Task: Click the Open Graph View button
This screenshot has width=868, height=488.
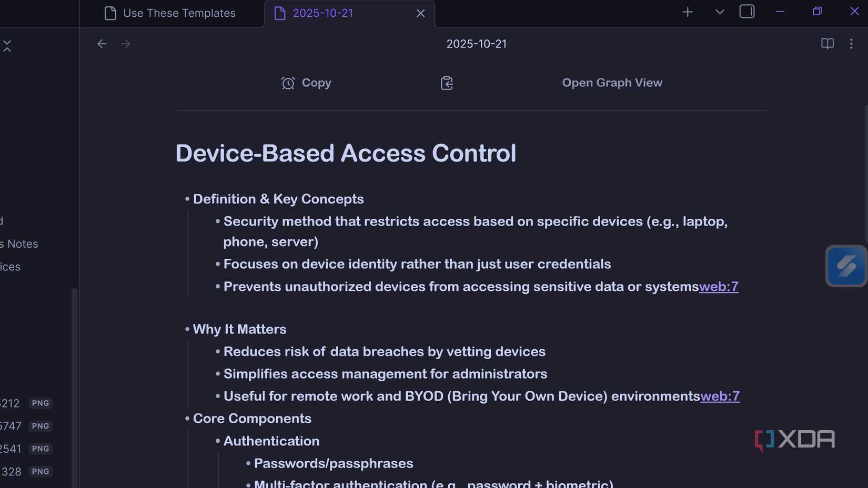Action: pyautogui.click(x=612, y=83)
